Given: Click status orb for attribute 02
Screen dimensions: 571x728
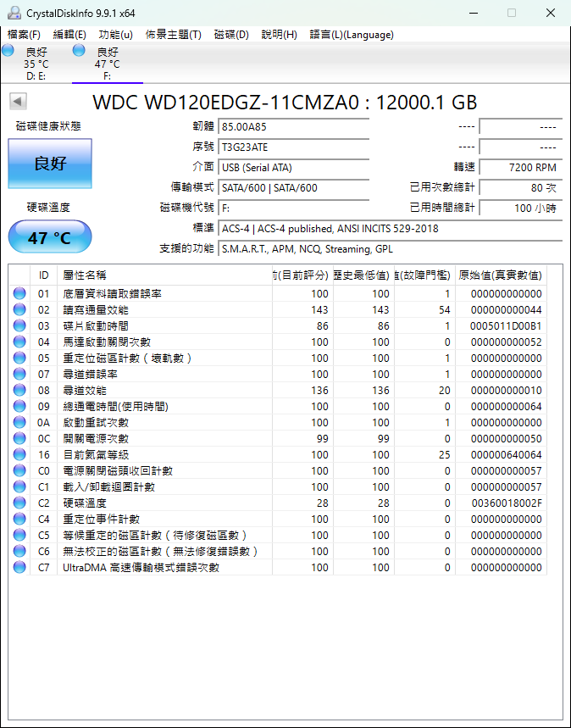Looking at the screenshot, I should tap(19, 309).
